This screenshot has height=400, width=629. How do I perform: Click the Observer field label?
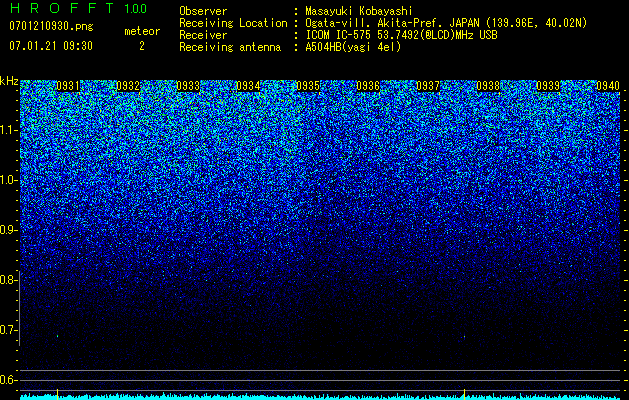point(203,11)
